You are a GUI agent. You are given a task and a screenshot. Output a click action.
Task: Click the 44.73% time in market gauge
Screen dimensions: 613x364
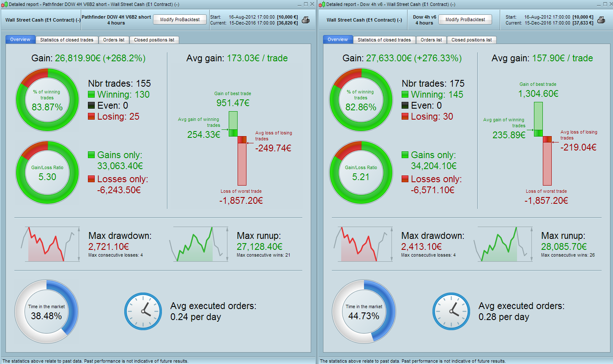click(x=364, y=312)
